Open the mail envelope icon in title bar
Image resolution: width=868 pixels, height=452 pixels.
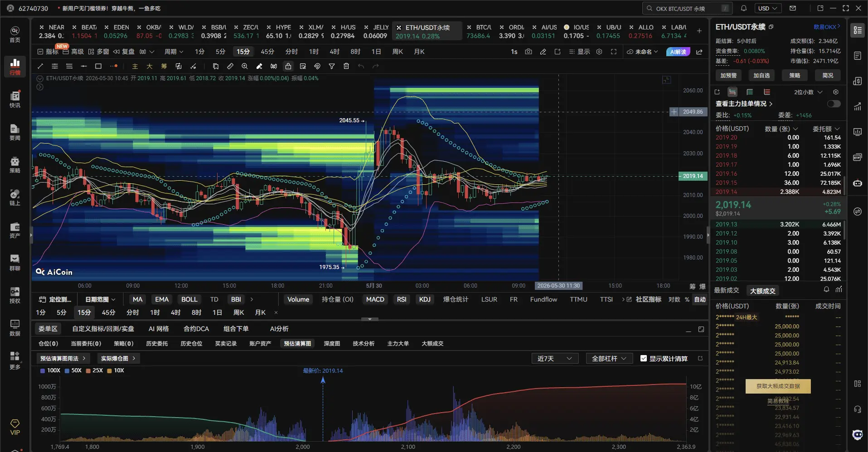(x=793, y=8)
